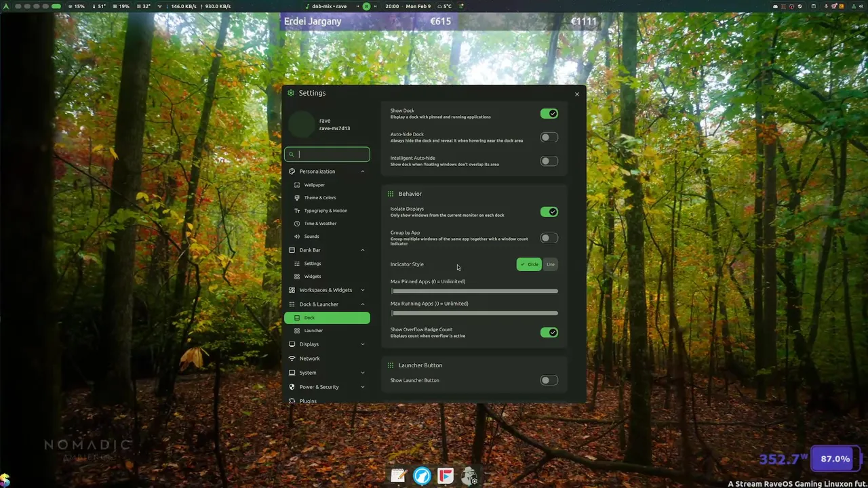
Task: Select Circle indicator style
Action: click(530, 264)
